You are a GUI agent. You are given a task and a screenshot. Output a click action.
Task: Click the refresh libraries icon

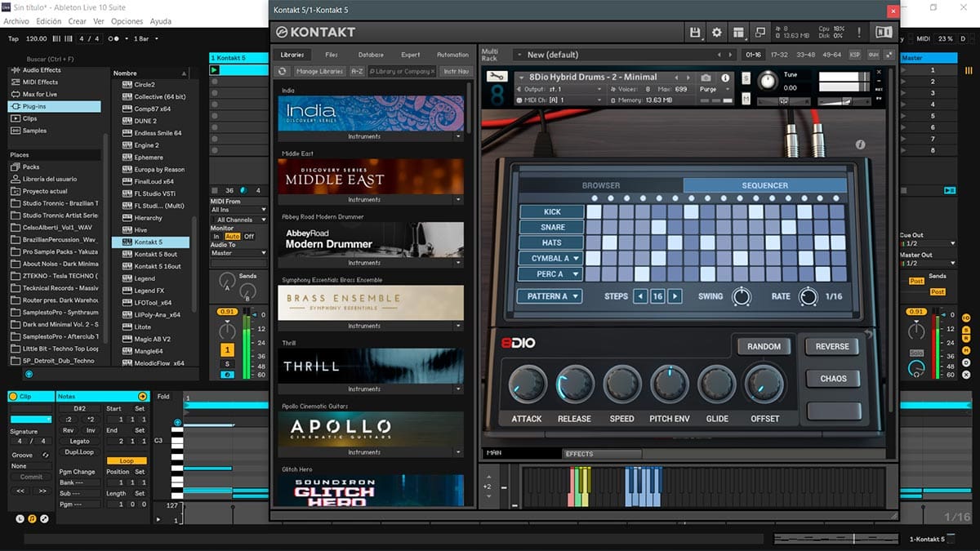tap(282, 72)
